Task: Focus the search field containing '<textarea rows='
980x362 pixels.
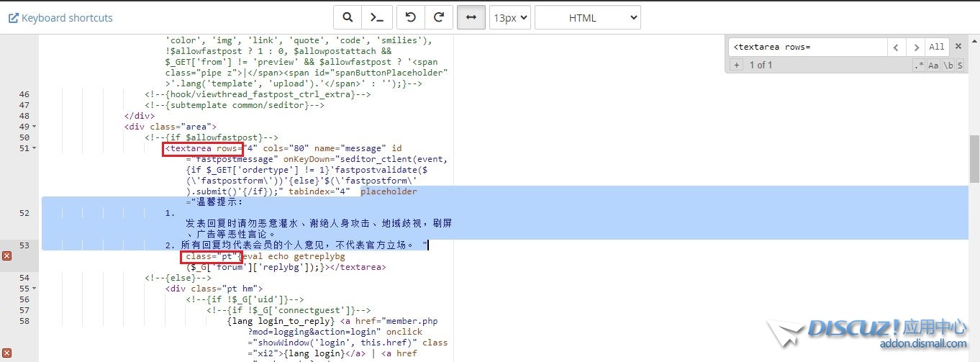Action: pos(808,47)
